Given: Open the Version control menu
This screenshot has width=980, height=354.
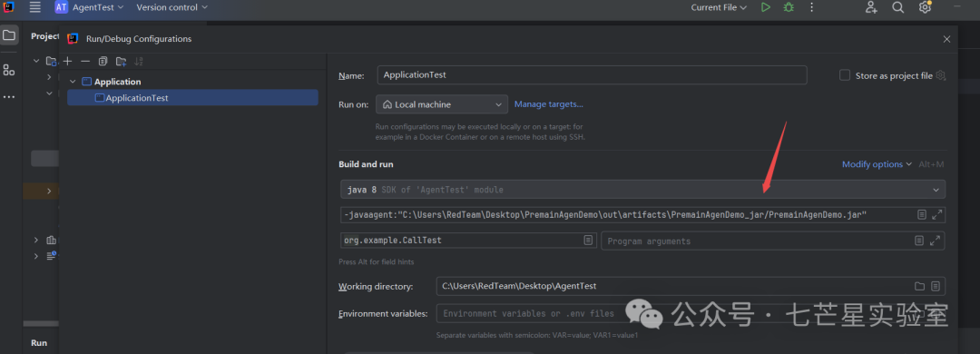Looking at the screenshot, I should tap(171, 7).
